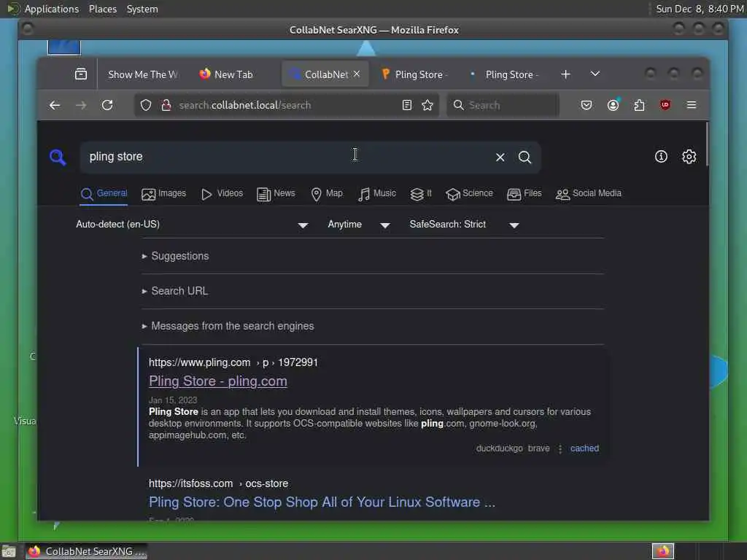Open the language Auto-detect dropdown
Image resolution: width=747 pixels, height=560 pixels.
click(192, 225)
